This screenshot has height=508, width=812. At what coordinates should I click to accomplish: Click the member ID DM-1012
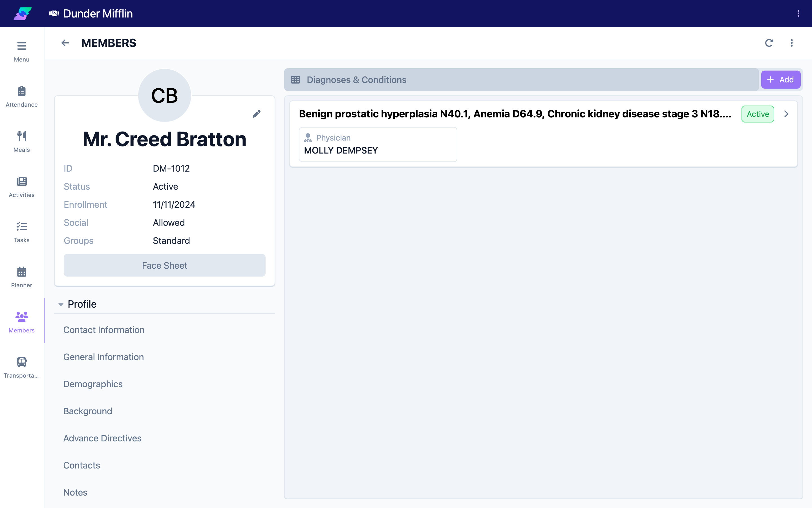(x=171, y=168)
